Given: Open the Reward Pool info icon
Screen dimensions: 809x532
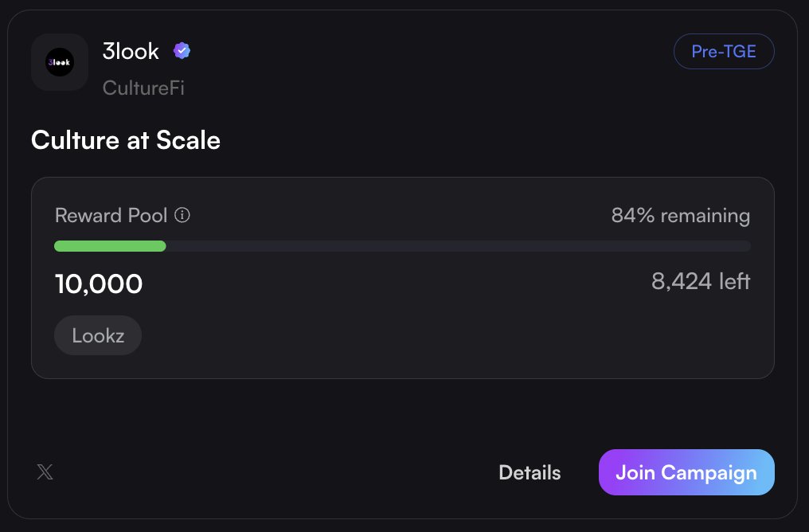Looking at the screenshot, I should click(182, 215).
